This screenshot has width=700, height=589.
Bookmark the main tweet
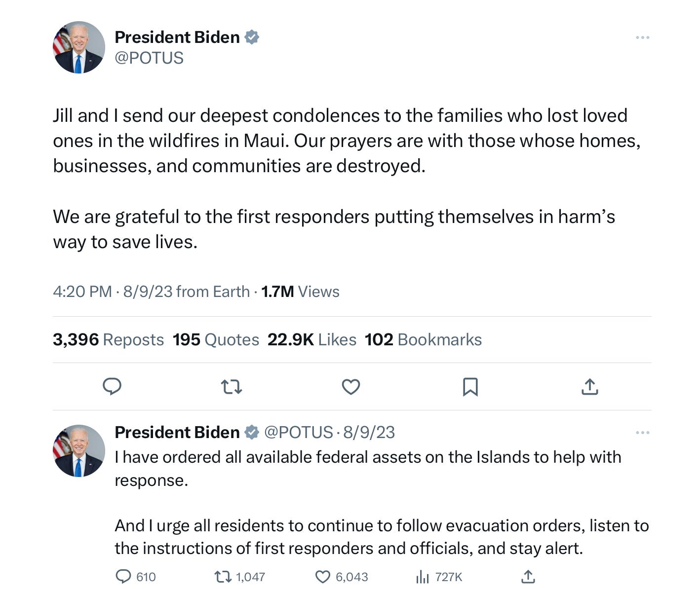470,387
